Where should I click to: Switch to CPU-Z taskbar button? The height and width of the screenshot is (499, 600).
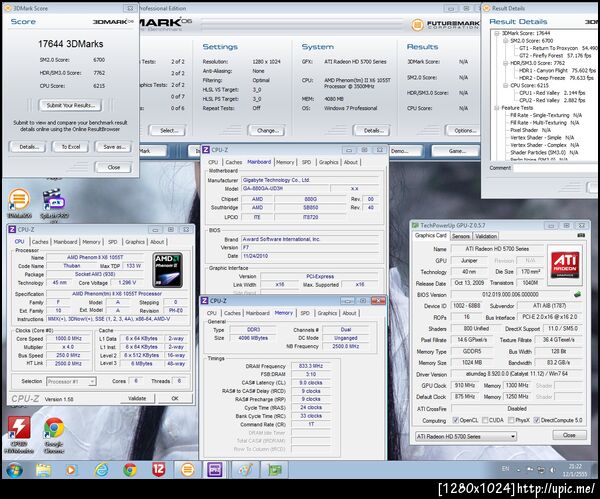point(214,470)
